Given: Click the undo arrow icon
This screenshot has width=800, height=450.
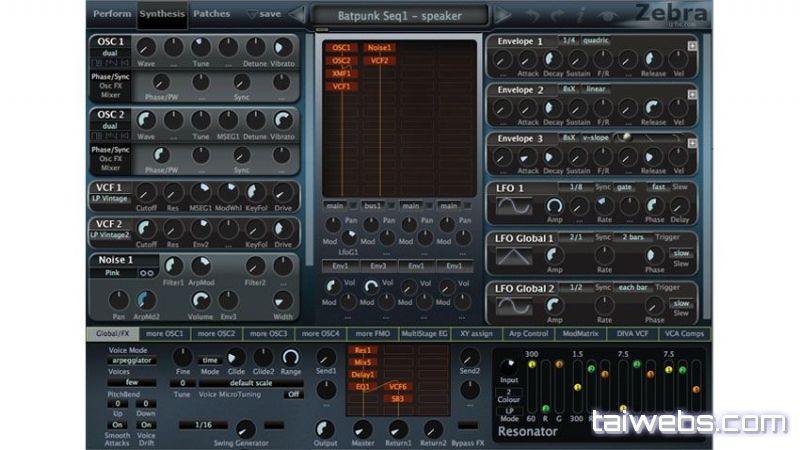Looking at the screenshot, I should click(x=532, y=15).
